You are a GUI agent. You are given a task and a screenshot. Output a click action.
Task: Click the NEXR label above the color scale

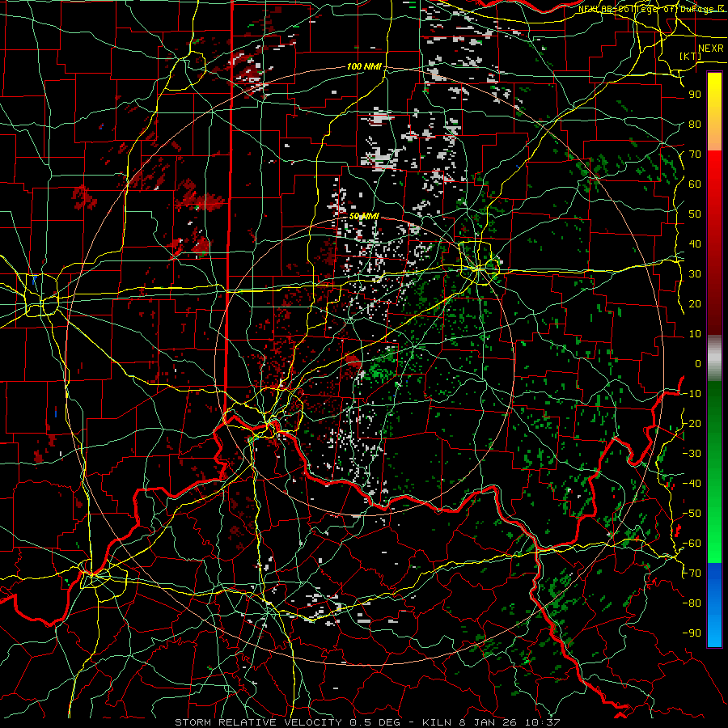click(x=710, y=49)
